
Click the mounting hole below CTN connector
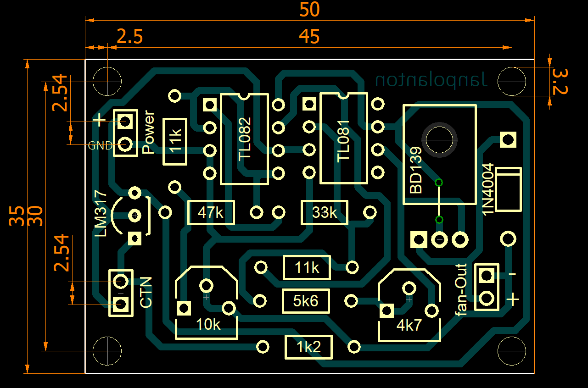(107, 351)
